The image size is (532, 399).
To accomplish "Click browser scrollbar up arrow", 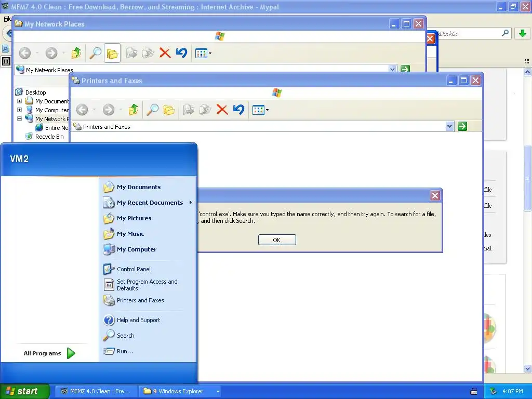I will tap(527, 72).
